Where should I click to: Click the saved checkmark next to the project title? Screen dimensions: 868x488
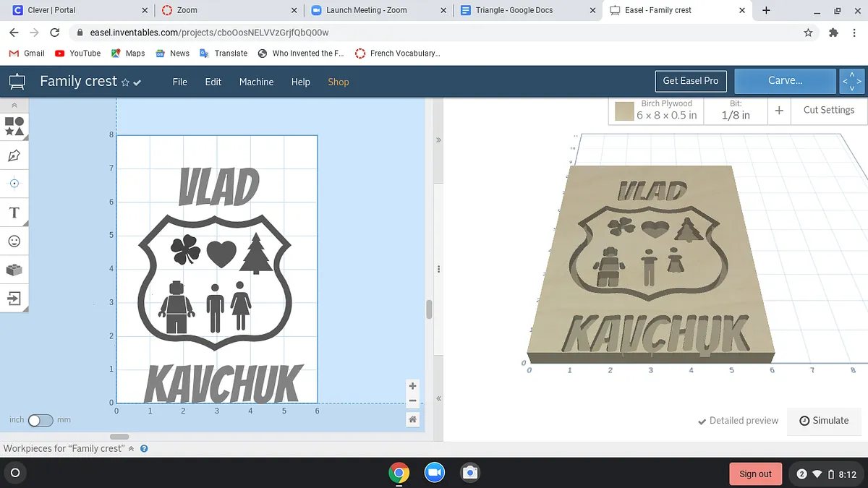pyautogui.click(x=137, y=82)
